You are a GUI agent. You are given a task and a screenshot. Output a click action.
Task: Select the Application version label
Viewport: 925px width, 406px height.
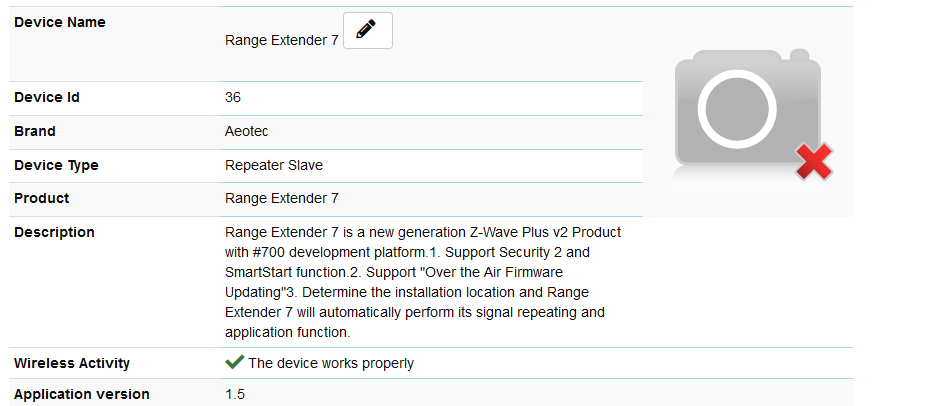pyautogui.click(x=82, y=394)
